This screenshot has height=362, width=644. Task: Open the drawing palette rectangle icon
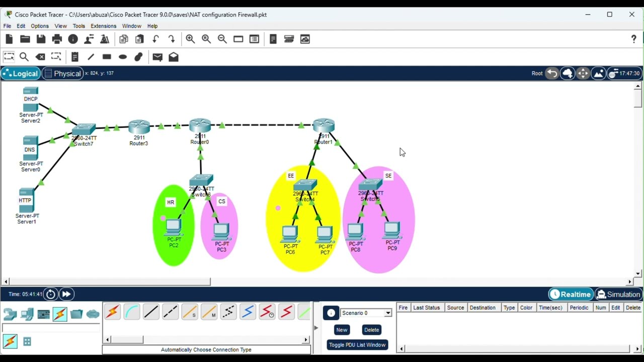click(238, 39)
